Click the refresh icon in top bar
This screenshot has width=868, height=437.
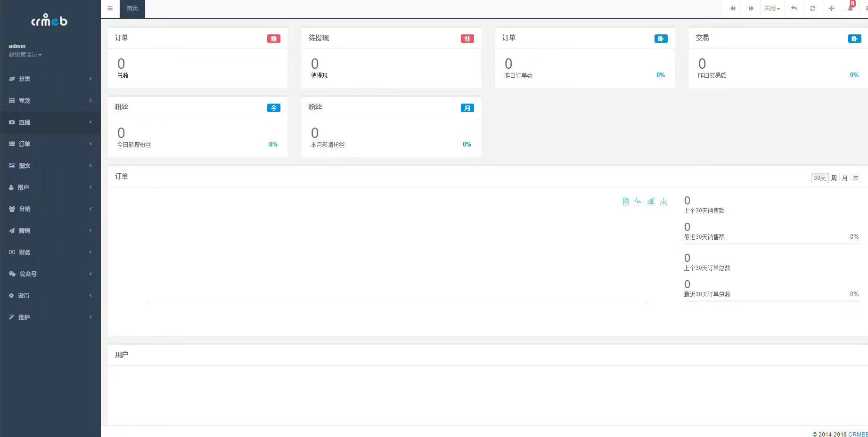coord(812,8)
